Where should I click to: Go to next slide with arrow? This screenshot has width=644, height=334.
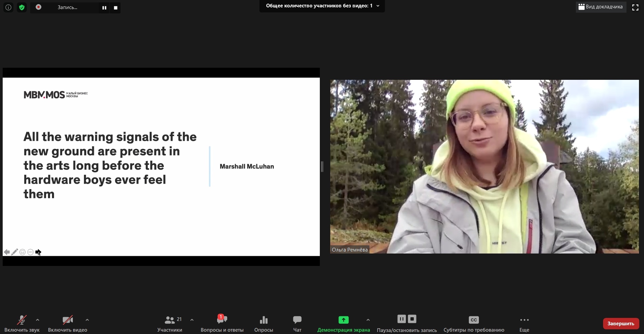pyautogui.click(x=38, y=252)
